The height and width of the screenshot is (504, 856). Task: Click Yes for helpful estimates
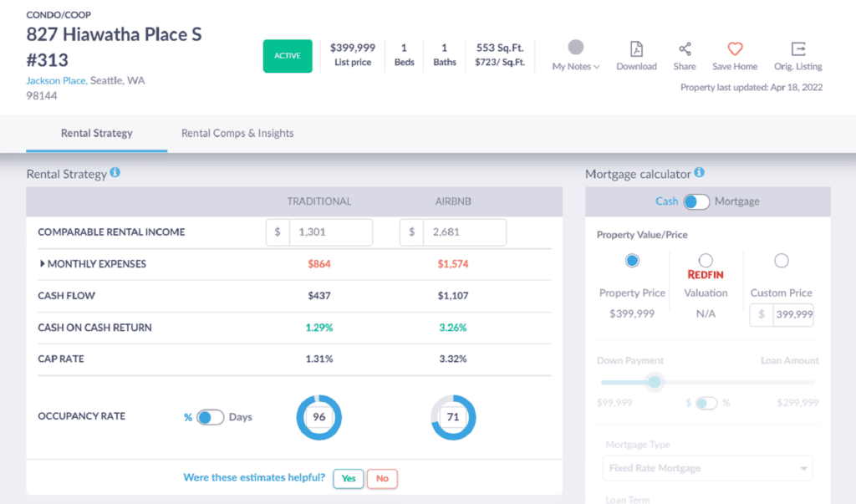pyautogui.click(x=348, y=479)
